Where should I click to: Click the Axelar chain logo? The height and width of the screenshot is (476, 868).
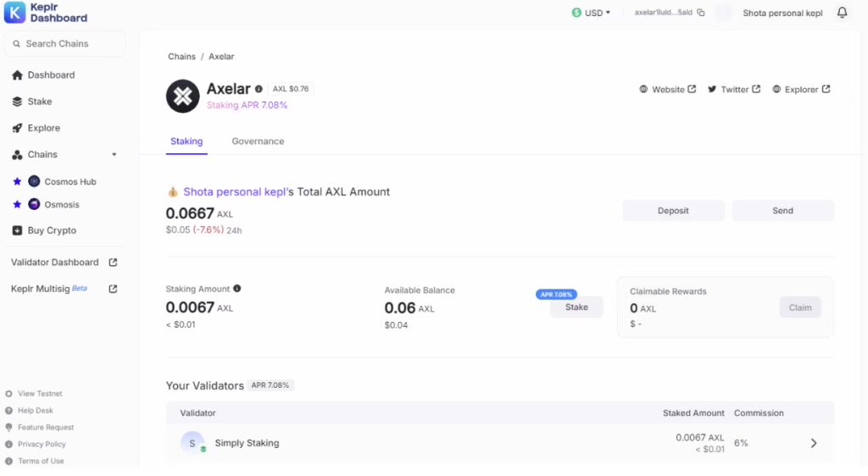182,96
